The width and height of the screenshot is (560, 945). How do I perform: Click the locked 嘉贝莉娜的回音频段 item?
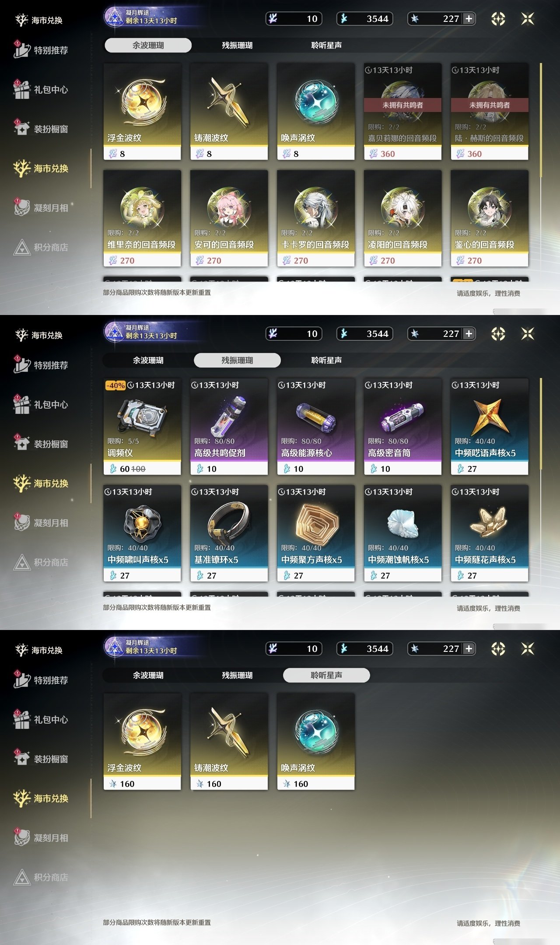[402, 112]
